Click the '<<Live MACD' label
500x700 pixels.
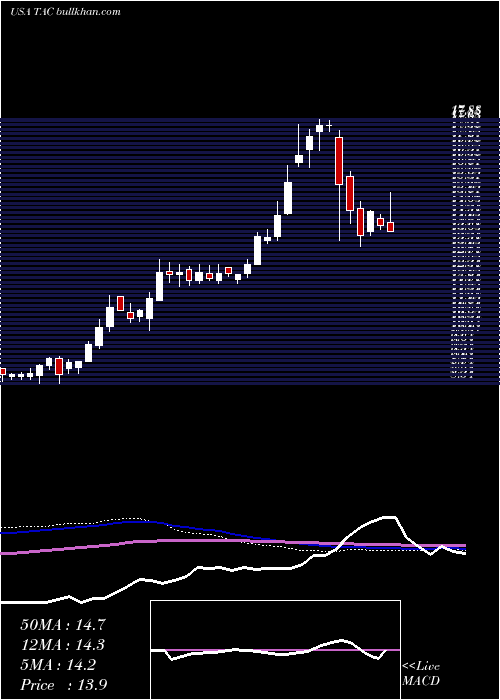421,673
